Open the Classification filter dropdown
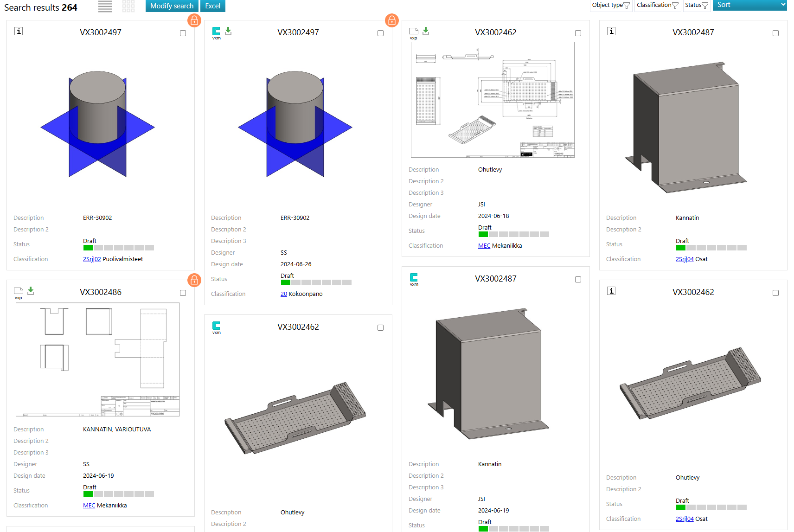Viewport: 794px width, 532px height. [x=657, y=5]
